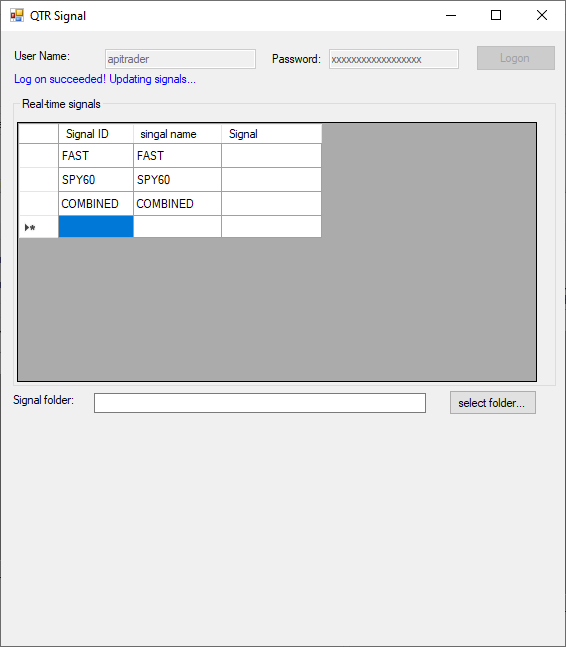
Task: Select the FAST cell in Signal ID column
Action: [96, 156]
